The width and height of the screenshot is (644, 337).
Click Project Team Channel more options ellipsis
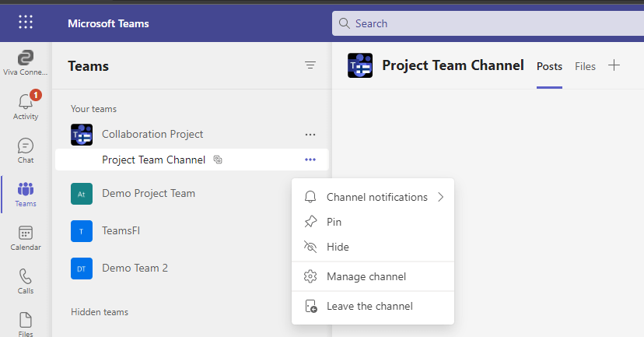(310, 160)
